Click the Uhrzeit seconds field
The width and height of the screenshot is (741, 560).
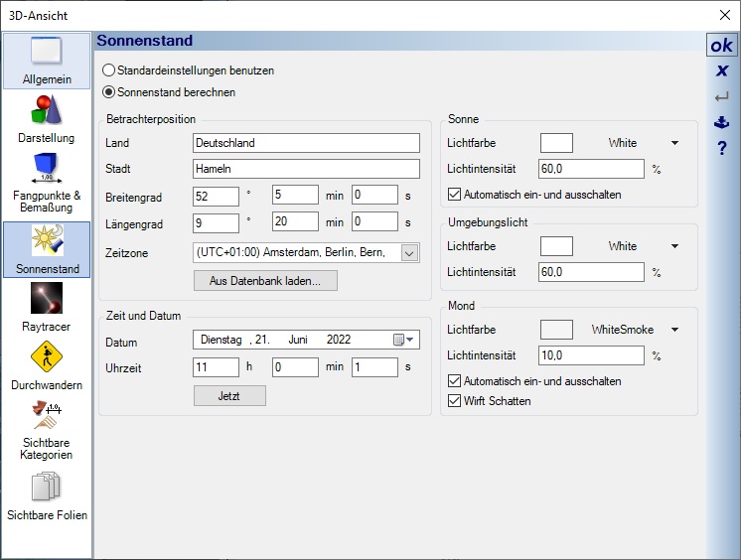tap(374, 367)
